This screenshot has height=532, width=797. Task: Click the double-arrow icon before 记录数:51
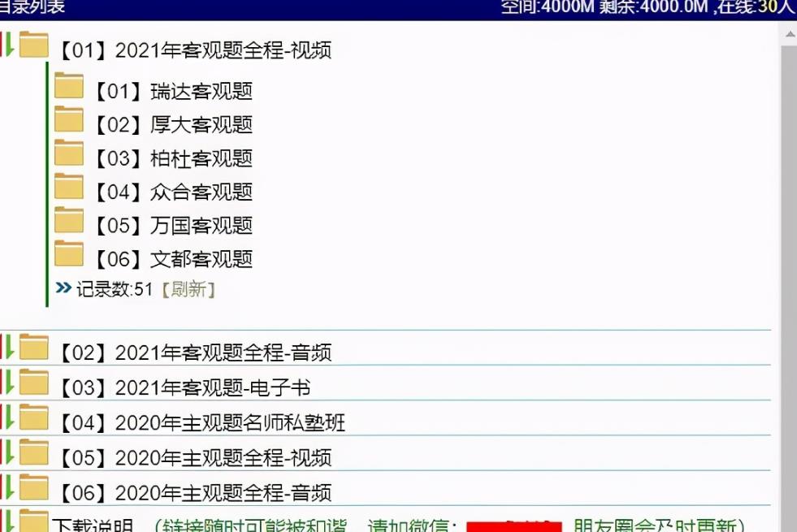(63, 288)
